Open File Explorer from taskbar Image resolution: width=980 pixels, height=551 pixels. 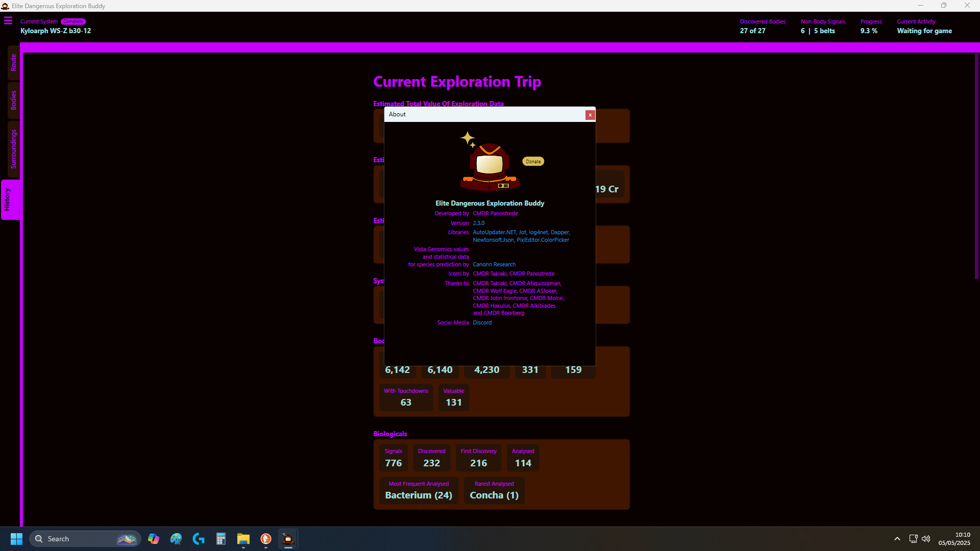pos(243,539)
